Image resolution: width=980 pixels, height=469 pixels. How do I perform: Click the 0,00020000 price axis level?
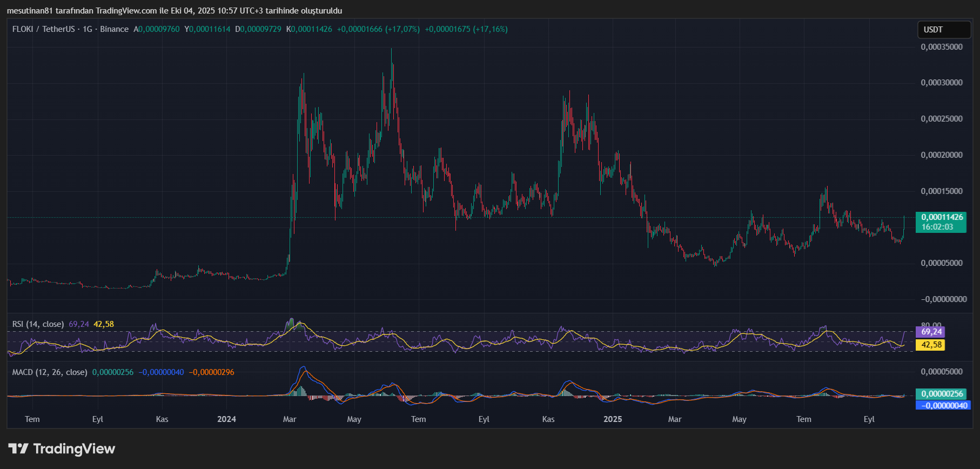942,155
